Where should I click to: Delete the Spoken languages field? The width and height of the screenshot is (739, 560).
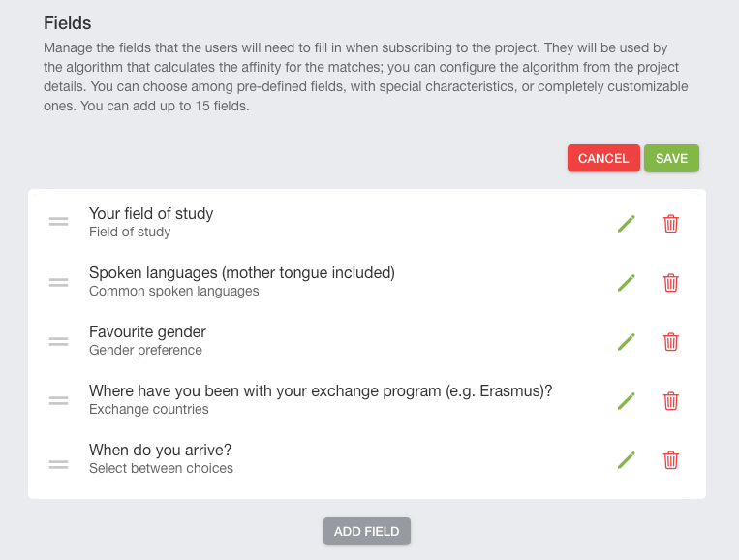670,283
